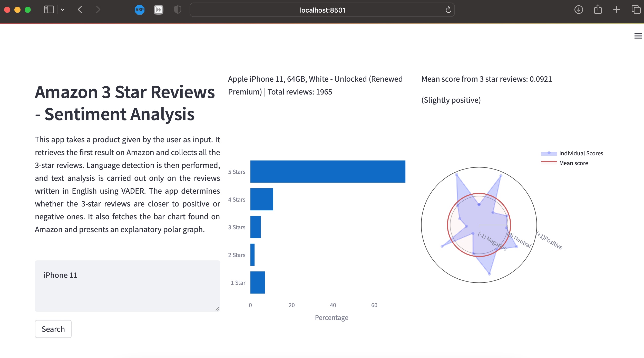The height and width of the screenshot is (358, 644).
Task: Open the Downloads popover
Action: tap(579, 10)
